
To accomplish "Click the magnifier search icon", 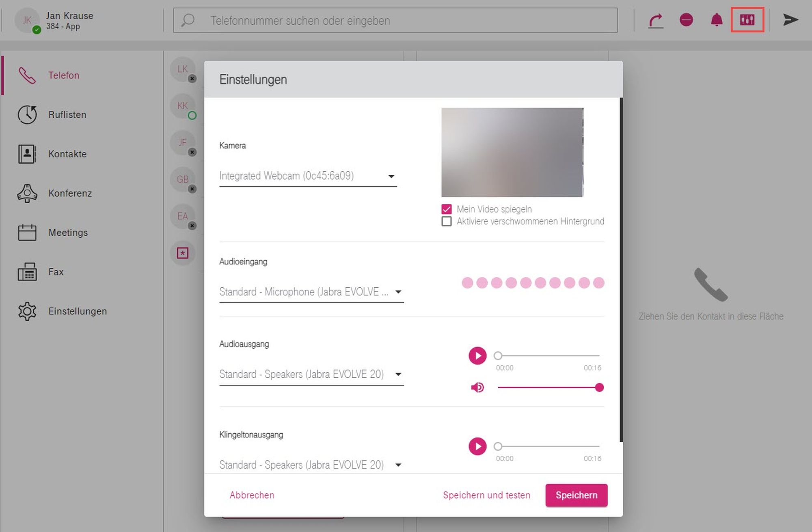I will (x=188, y=20).
